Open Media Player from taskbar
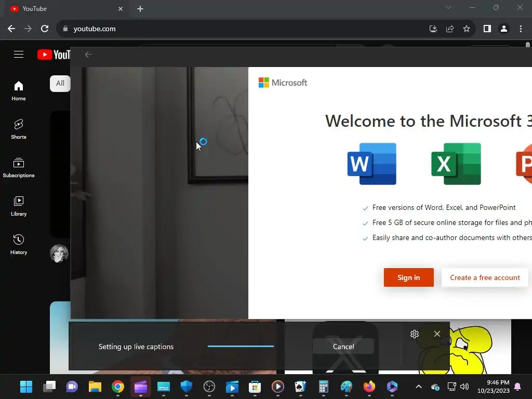Viewport: 532px width, 399px height. 278,387
